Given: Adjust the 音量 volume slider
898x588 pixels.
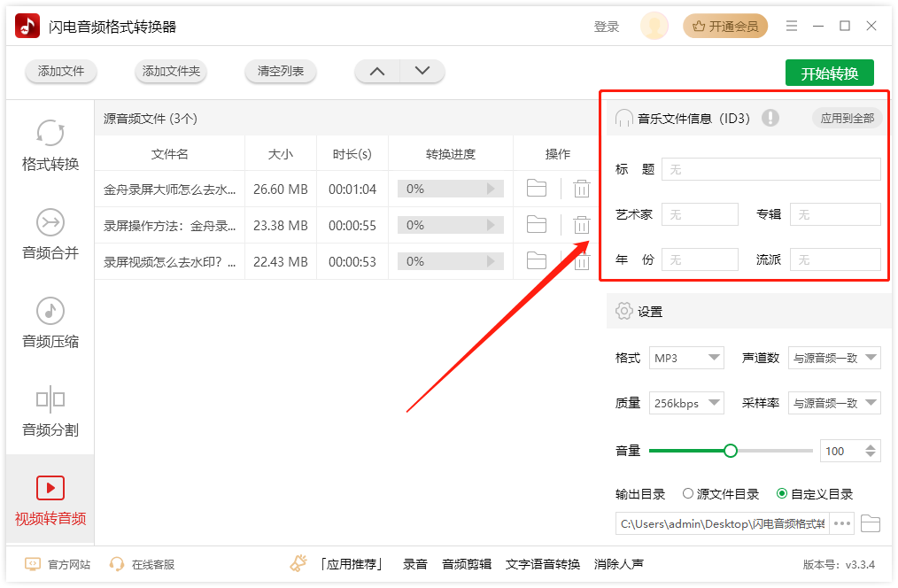Looking at the screenshot, I should (731, 450).
